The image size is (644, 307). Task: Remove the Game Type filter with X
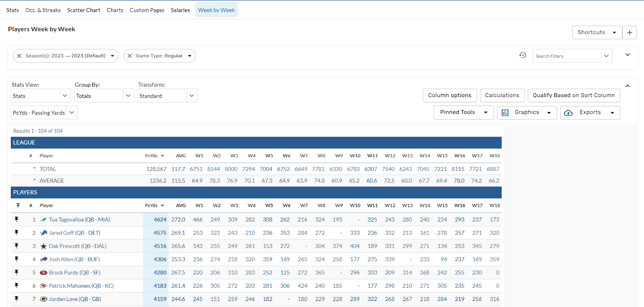pyautogui.click(x=130, y=56)
